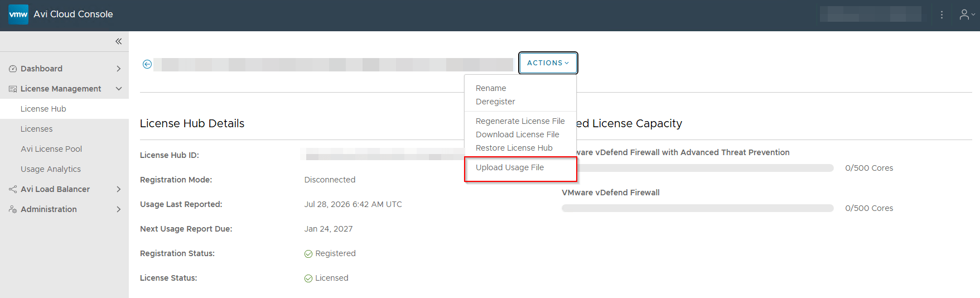Image resolution: width=980 pixels, height=298 pixels.
Task: Open License Hub in sidebar
Action: (x=44, y=109)
